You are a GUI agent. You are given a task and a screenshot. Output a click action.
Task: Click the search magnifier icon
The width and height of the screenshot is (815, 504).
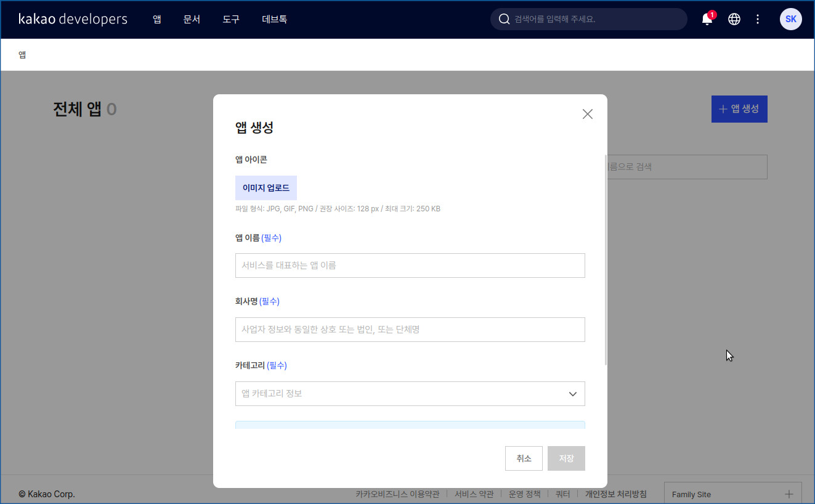tap(504, 19)
